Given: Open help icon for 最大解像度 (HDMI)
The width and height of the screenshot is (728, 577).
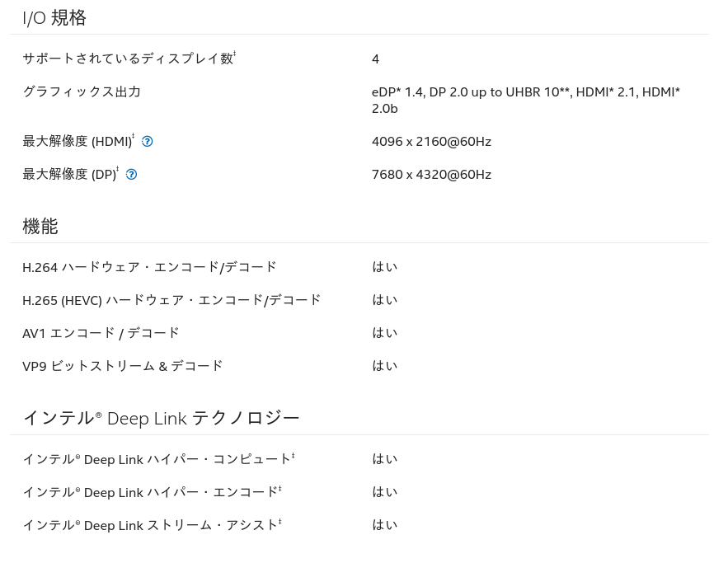Looking at the screenshot, I should click(148, 141).
